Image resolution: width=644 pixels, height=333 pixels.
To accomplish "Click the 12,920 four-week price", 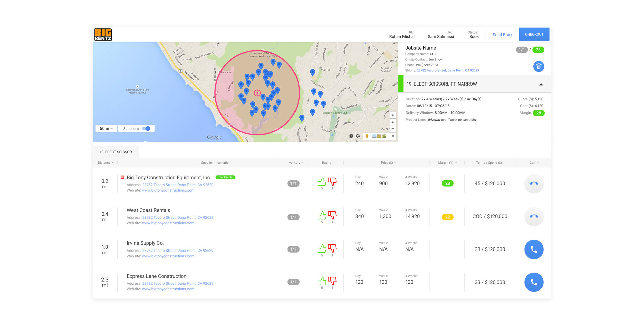I will coord(413,183).
